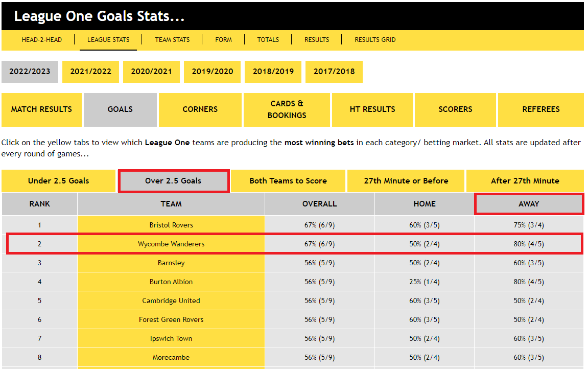View the 2018/2019 season stats
Image resolution: width=588 pixels, height=369 pixels.
pyautogui.click(x=273, y=72)
